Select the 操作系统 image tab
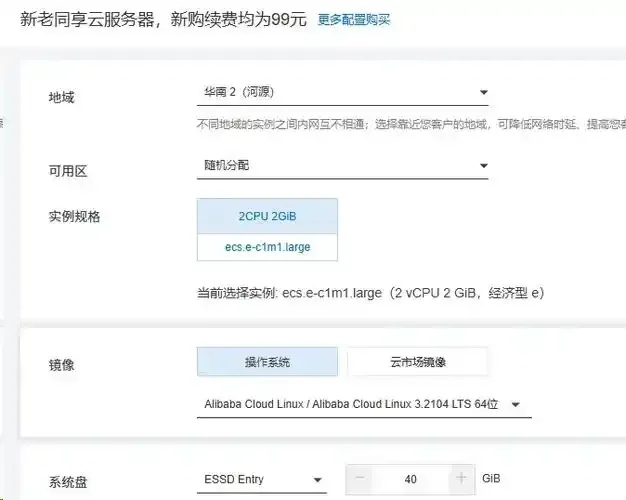 (267, 362)
